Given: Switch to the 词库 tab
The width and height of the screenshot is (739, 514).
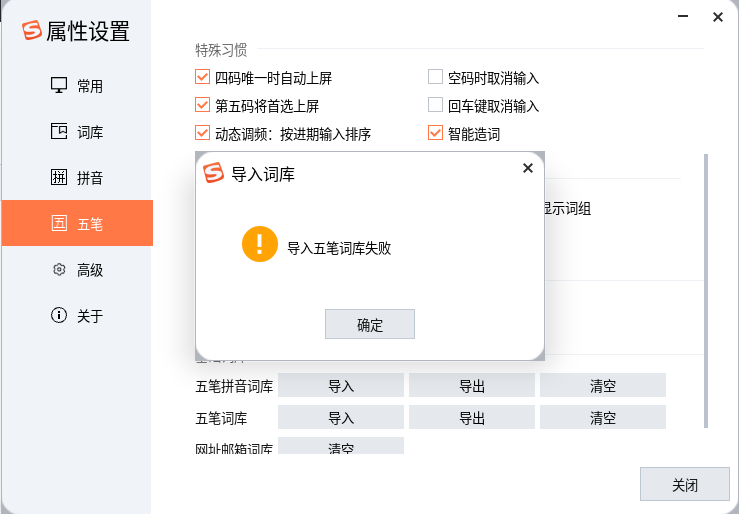Looking at the screenshot, I should [x=77, y=131].
